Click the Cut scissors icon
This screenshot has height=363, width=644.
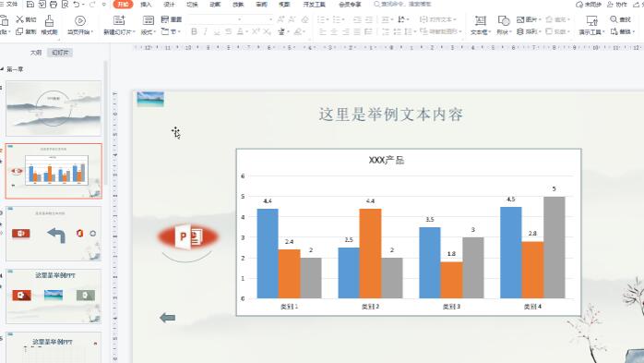(x=19, y=19)
